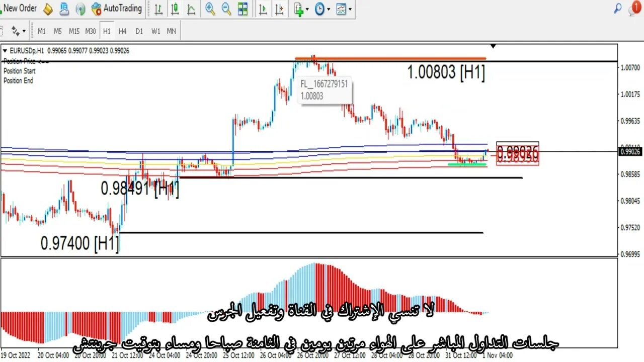The width and height of the screenshot is (644, 362).
Task: Expand the Templates dropdown arrow
Action: click(x=350, y=9)
